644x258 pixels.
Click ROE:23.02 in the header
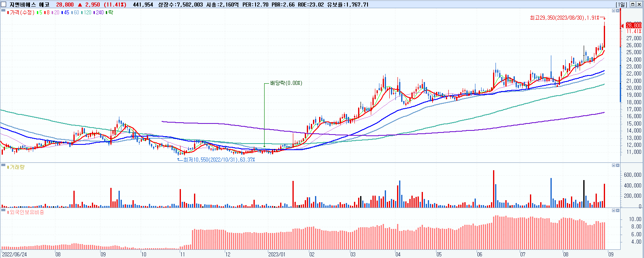pyautogui.click(x=311, y=5)
